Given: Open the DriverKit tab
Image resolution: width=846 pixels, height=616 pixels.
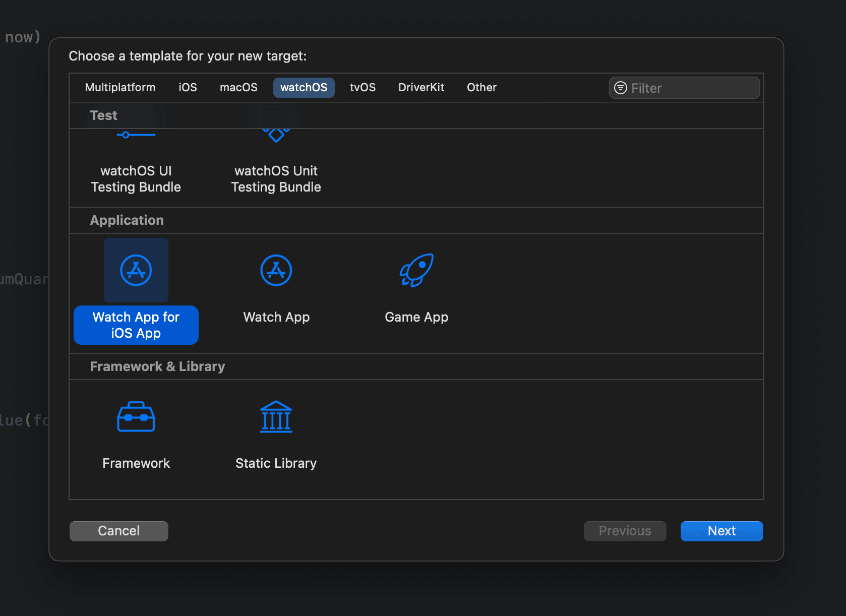Looking at the screenshot, I should [x=421, y=88].
